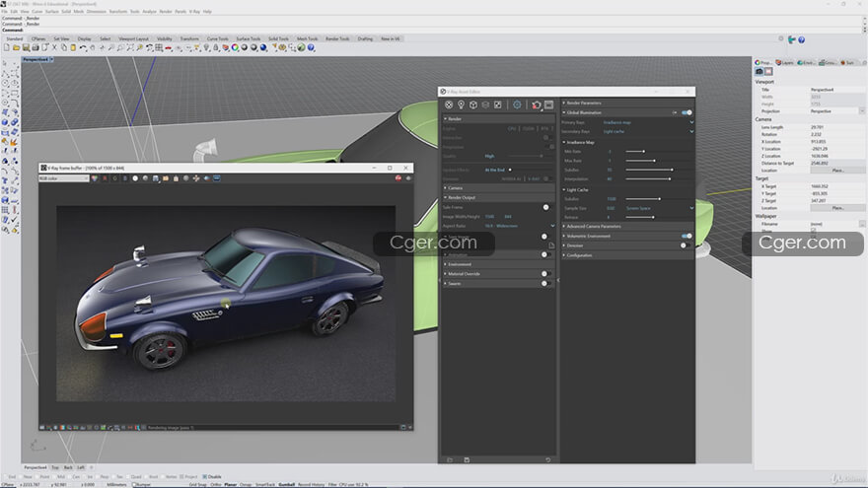Click the Image Width value field
Viewport: 868px width, 488px height.
pos(490,216)
